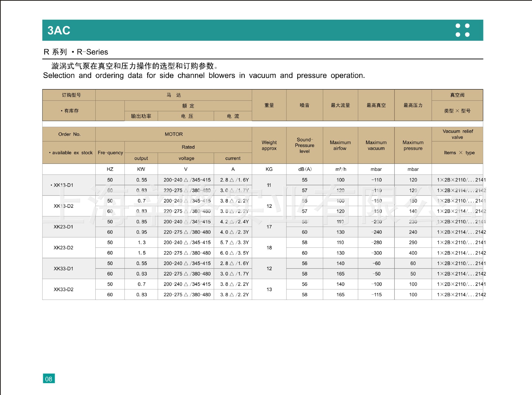Viewport: 532px width, 395px height.
Task: Click the 'm³/h' unit cell
Action: coord(341,169)
